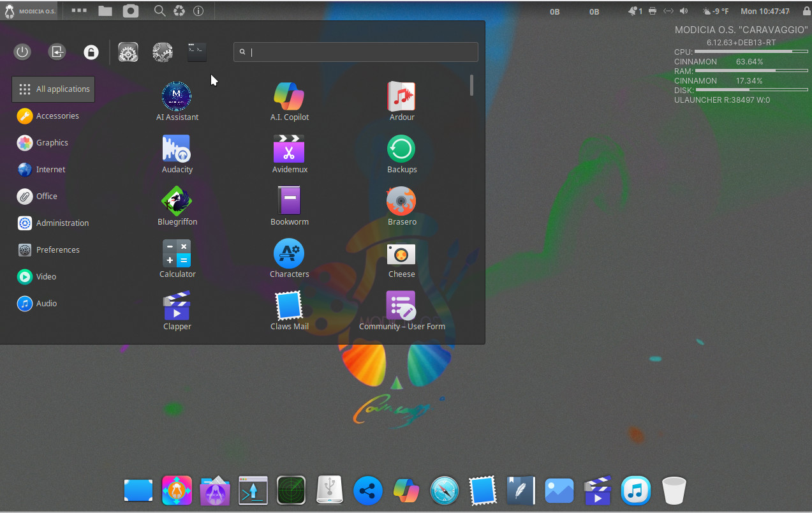Viewport: 812px width, 513px height.
Task: Open the clock showing Mon 10:47:47
Action: pos(765,11)
